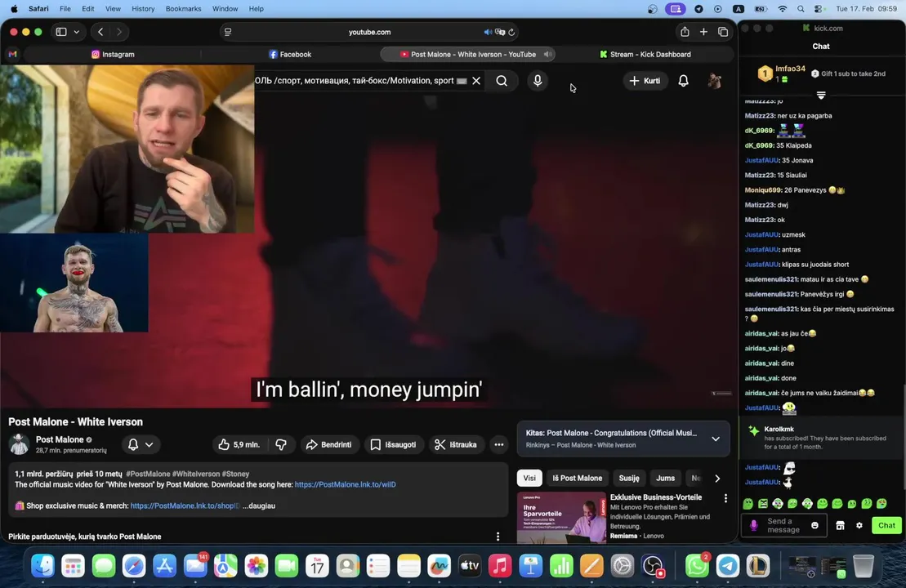The height and width of the screenshot is (588, 906).
Task: Click Kick chat message input
Action: (783, 526)
